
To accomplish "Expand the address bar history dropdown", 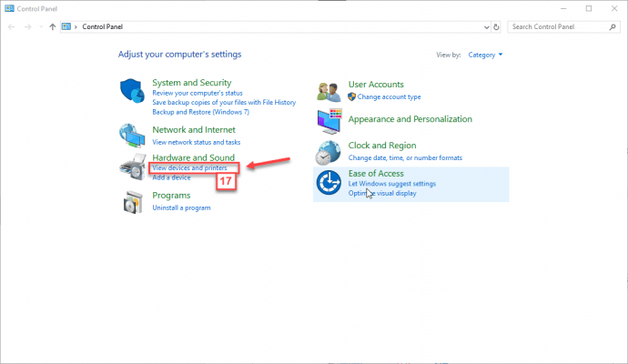I will click(486, 27).
